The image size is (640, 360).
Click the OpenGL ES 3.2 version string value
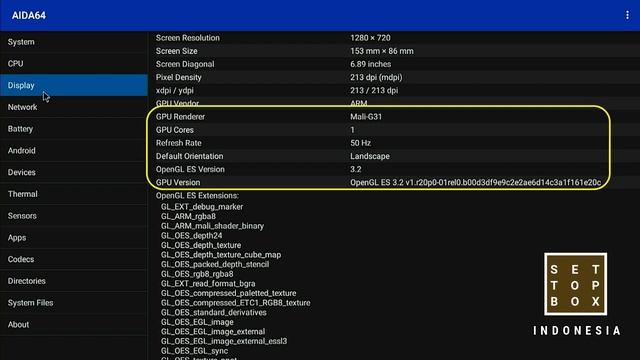[476, 182]
